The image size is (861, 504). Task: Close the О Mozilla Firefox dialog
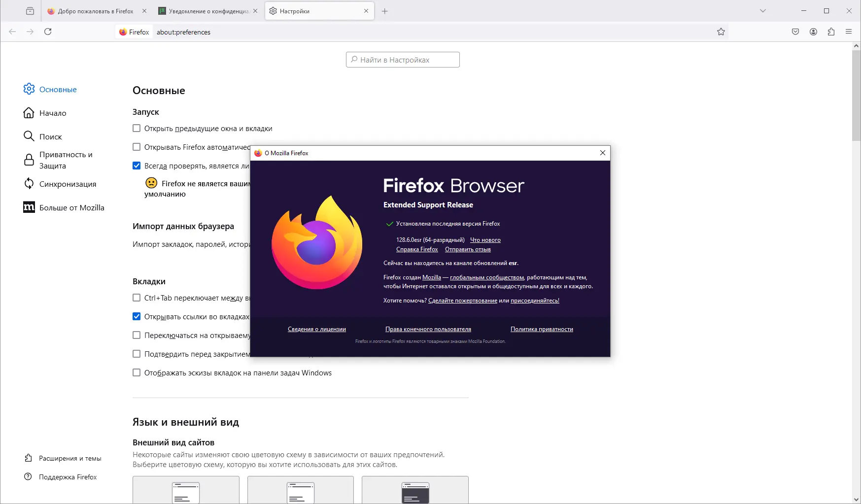click(x=602, y=153)
